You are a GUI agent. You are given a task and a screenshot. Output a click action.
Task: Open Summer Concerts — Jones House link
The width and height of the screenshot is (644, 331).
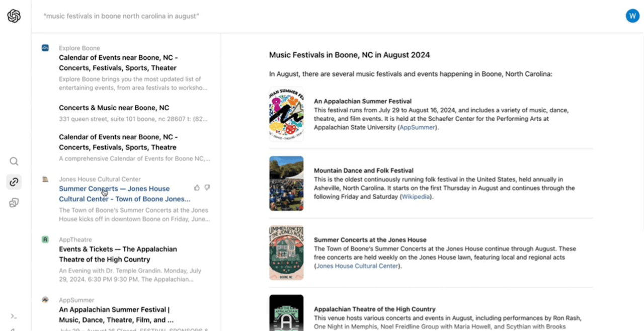point(124,194)
